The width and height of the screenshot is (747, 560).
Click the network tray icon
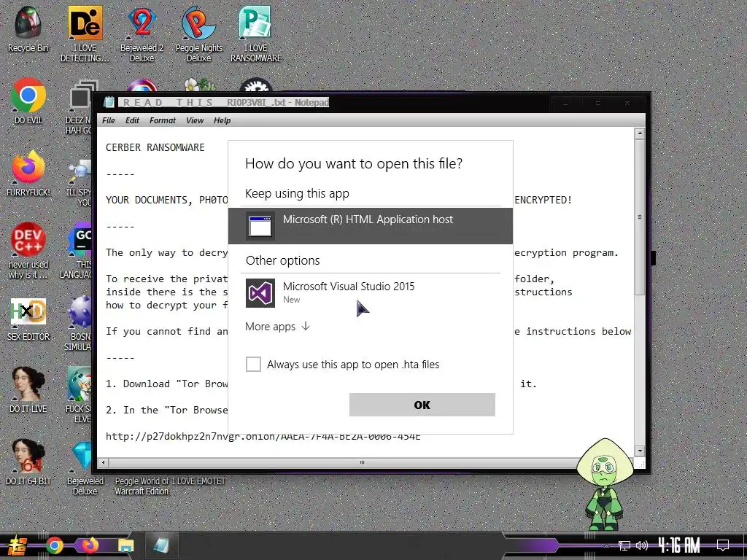tap(624, 545)
